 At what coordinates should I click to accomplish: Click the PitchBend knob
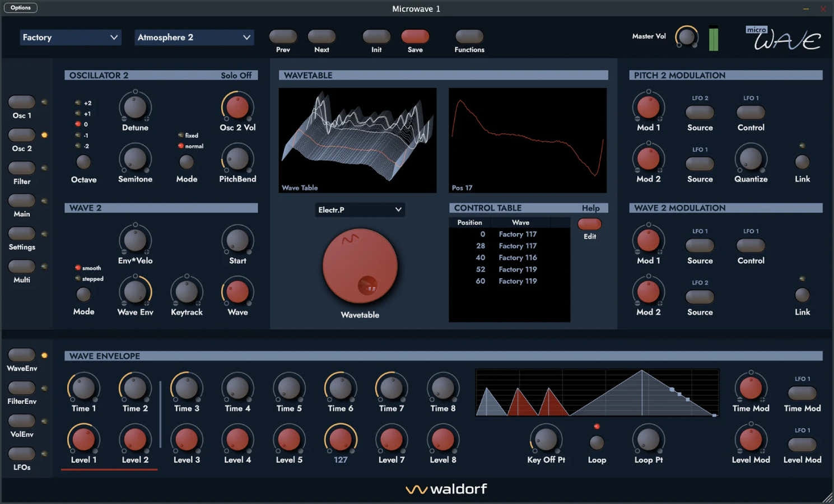tap(237, 159)
